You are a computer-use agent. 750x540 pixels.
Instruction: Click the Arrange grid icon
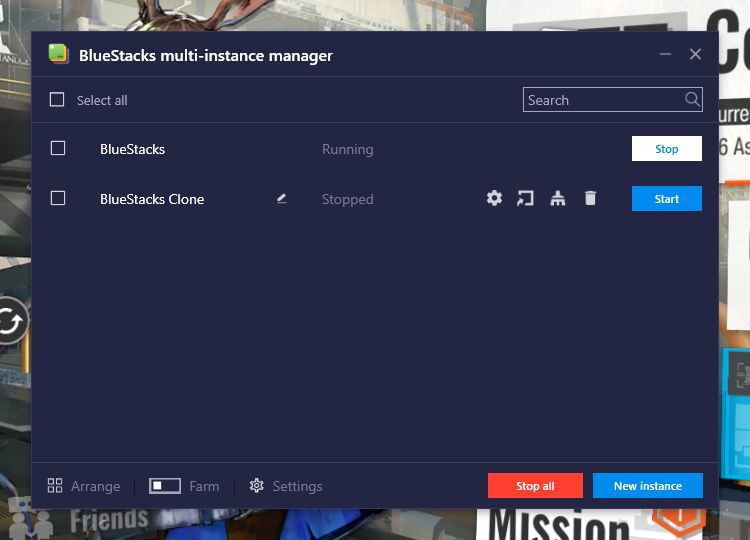pos(55,485)
